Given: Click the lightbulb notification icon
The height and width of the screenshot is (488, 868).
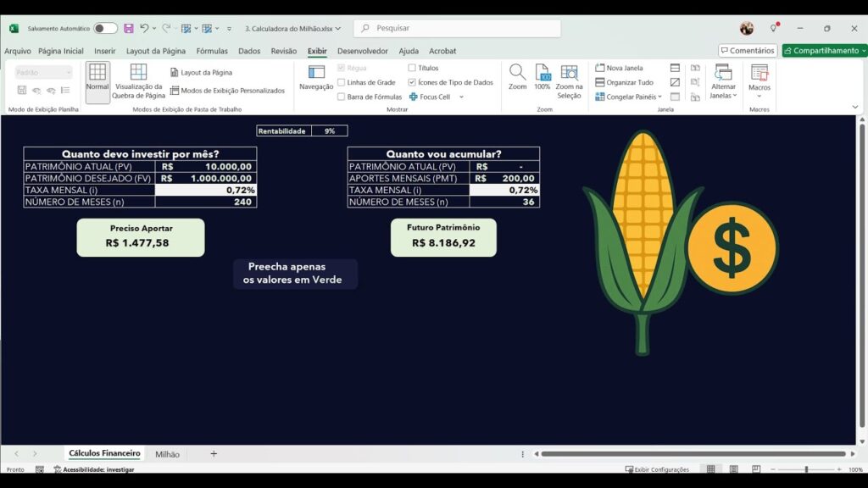Looking at the screenshot, I should [x=773, y=28].
